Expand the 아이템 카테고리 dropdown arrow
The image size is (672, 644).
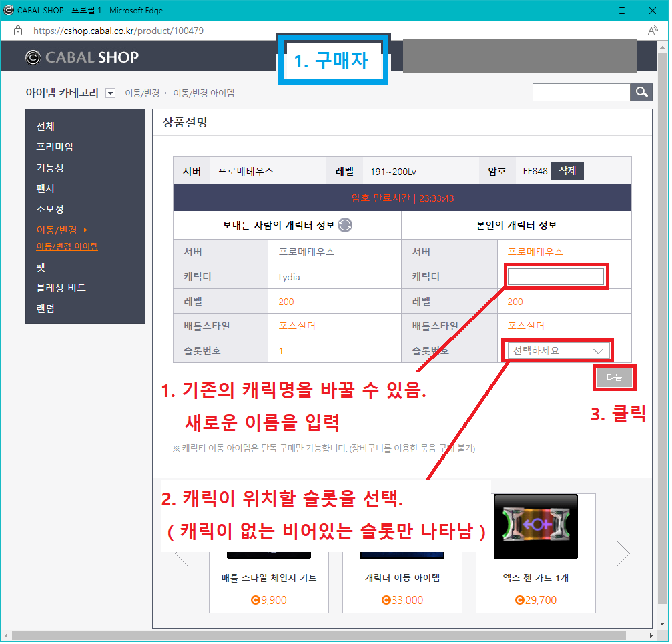tap(111, 94)
